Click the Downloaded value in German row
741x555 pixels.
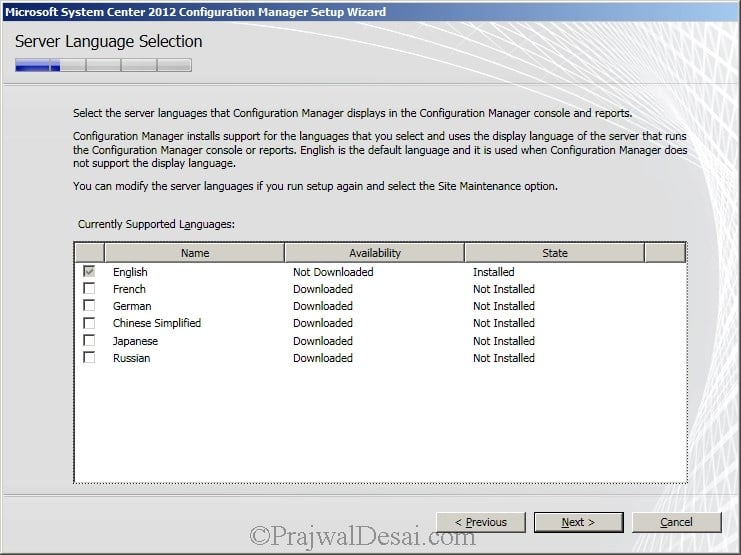tap(323, 306)
